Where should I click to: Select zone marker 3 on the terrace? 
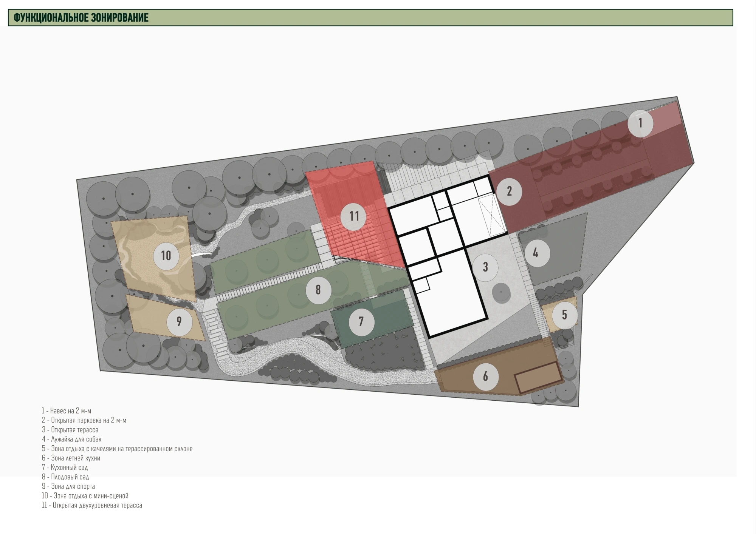[x=485, y=267]
